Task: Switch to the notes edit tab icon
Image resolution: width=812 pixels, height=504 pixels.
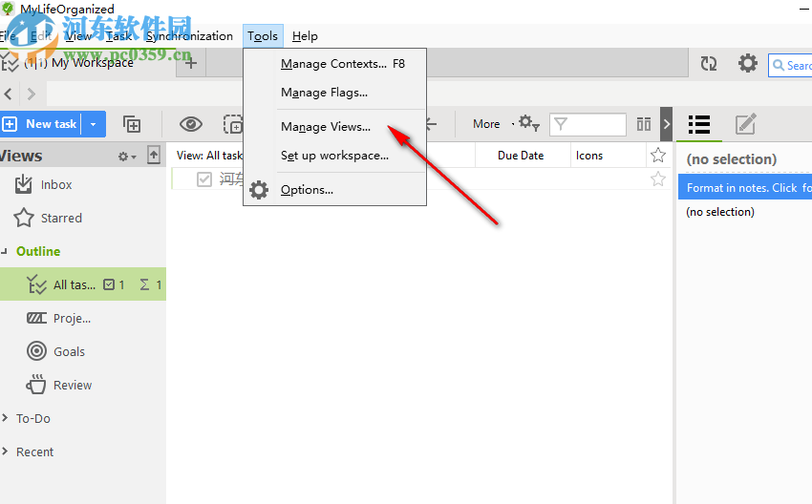Action: (x=746, y=124)
